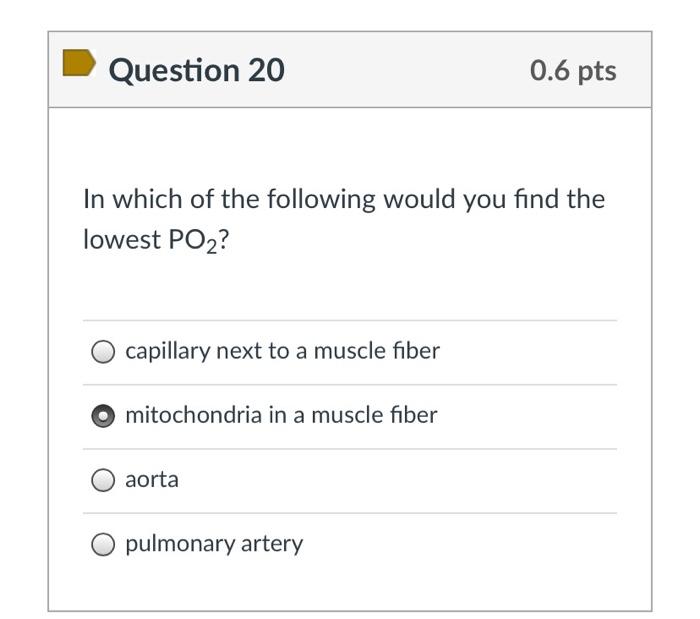Click the 'lowest PO2?' line of text
Viewport: 700px width, 619px height.
(x=156, y=241)
